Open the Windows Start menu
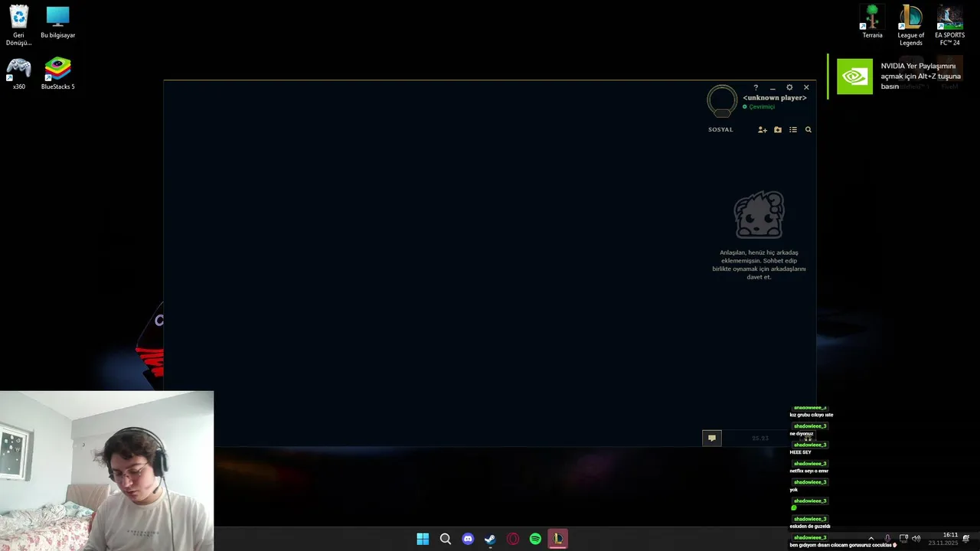This screenshot has height=551, width=980. (x=423, y=539)
